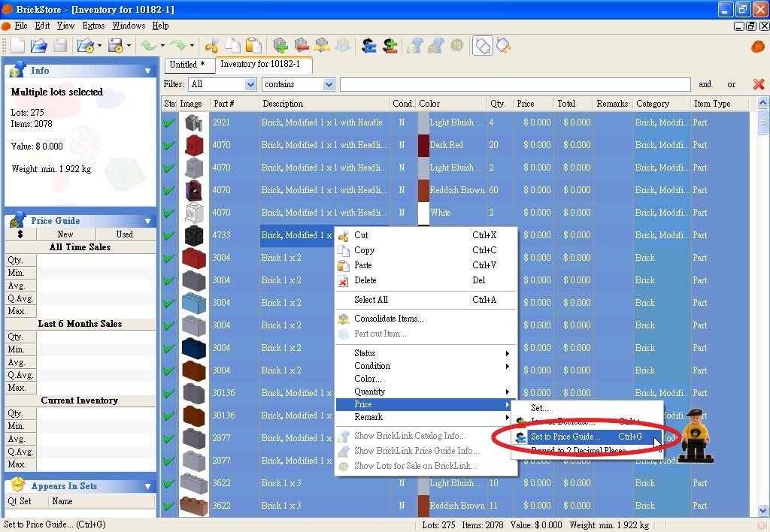The width and height of the screenshot is (770, 532).
Task: Sort by the Description column header
Action: (x=324, y=104)
